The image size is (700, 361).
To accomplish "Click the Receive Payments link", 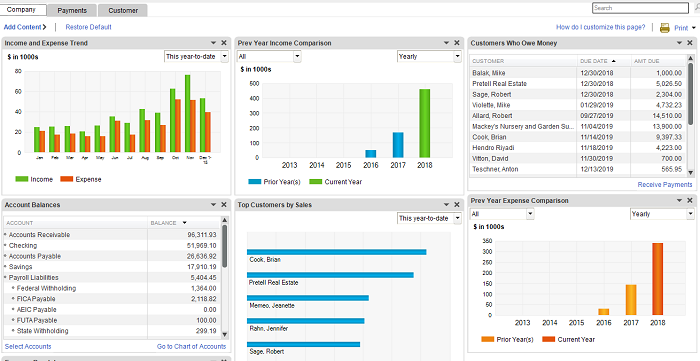I will 665,184.
